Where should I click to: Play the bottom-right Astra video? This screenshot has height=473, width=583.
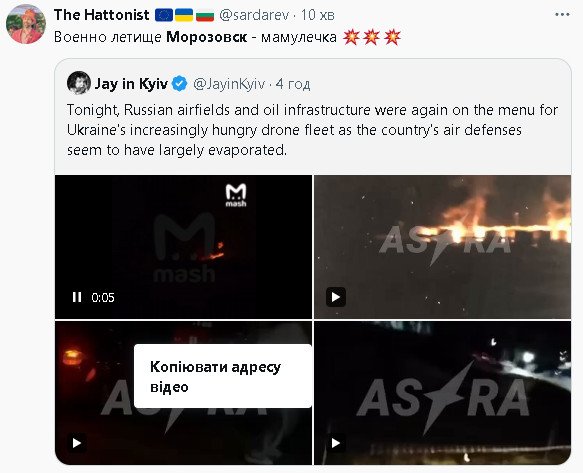click(x=336, y=443)
